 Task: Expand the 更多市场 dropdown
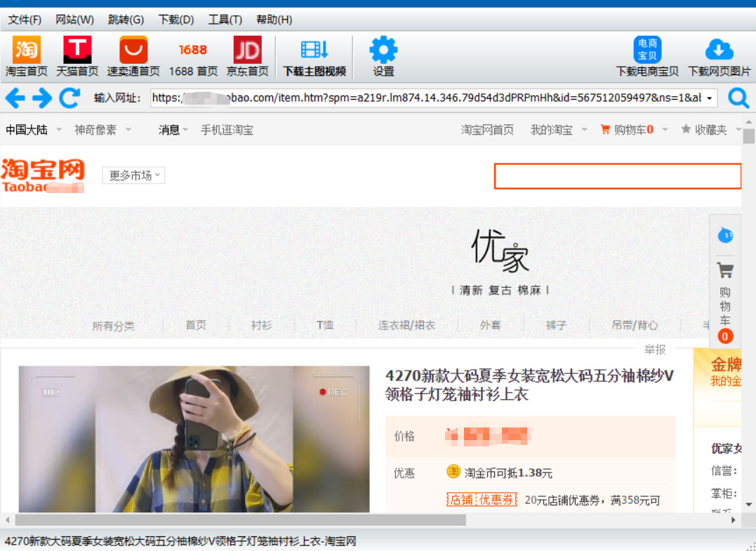[x=133, y=175]
